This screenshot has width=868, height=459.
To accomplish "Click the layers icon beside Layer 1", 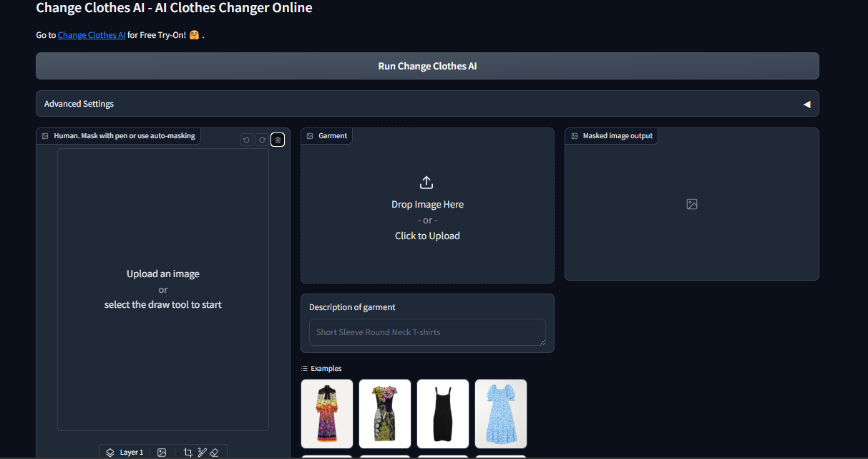I will (110, 452).
